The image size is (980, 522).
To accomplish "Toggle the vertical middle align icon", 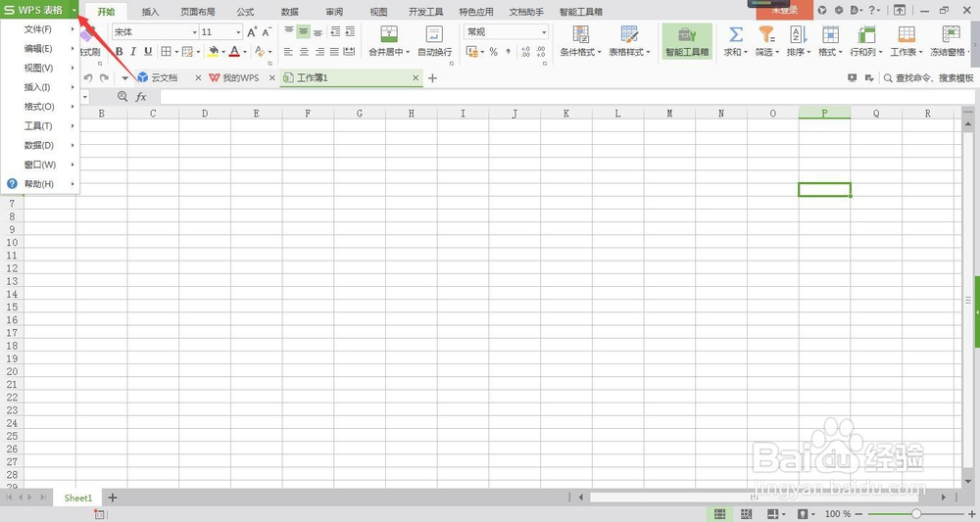I will [303, 32].
